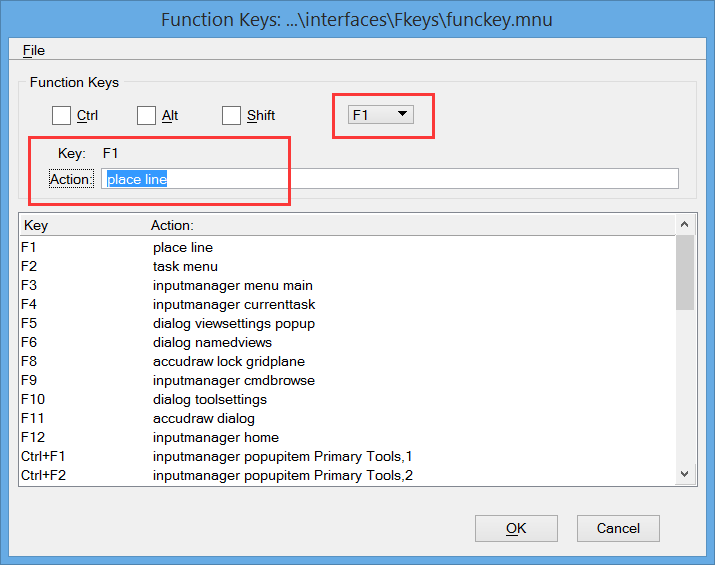Select the F9 inputmanager cmdbrowse row
The image size is (715, 565).
(x=347, y=380)
